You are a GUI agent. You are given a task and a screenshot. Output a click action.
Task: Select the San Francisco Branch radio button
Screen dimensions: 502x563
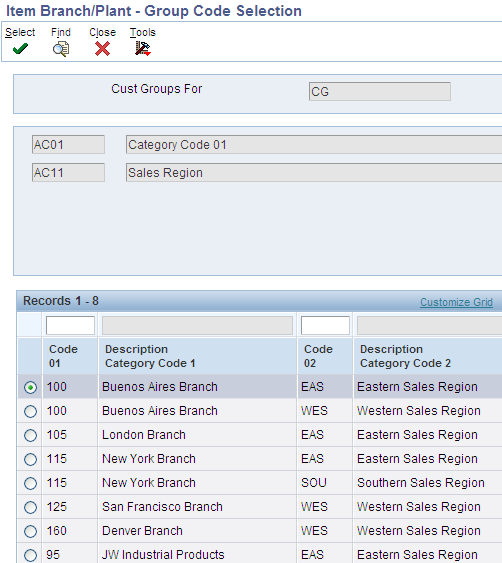(x=30, y=507)
